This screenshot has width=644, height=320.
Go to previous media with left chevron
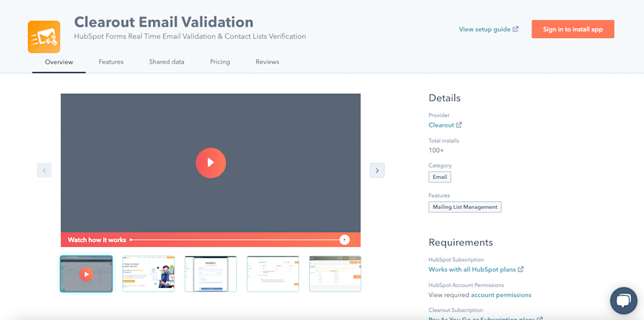(44, 170)
